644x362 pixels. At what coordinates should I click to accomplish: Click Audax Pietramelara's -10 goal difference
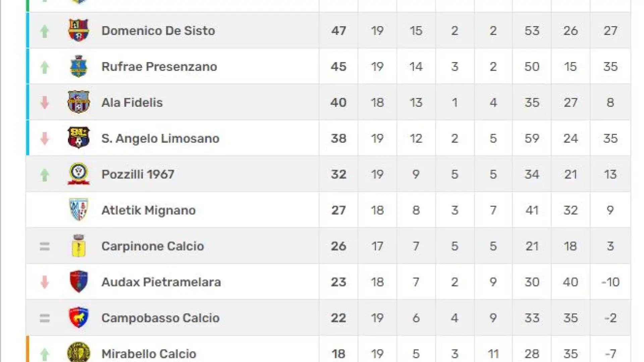pos(610,282)
